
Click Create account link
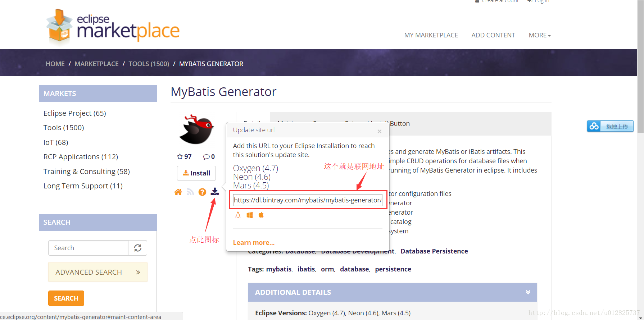[500, 1]
